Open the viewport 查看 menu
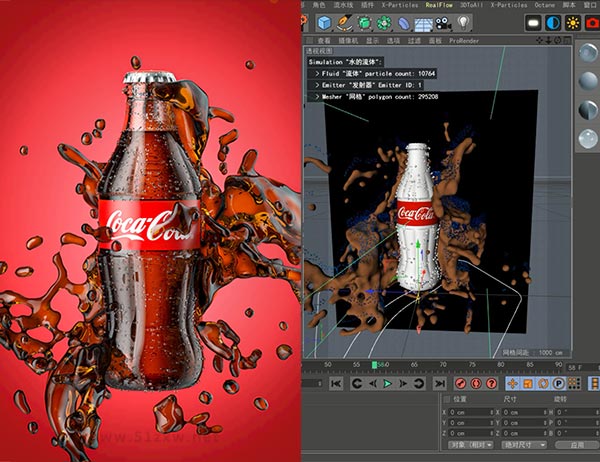This screenshot has width=600, height=462. click(324, 40)
